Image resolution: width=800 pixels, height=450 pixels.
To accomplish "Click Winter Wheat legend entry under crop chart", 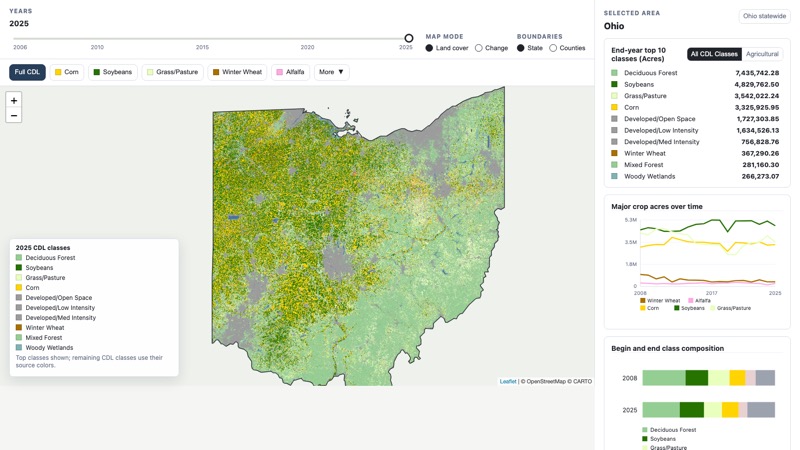I will (x=660, y=301).
